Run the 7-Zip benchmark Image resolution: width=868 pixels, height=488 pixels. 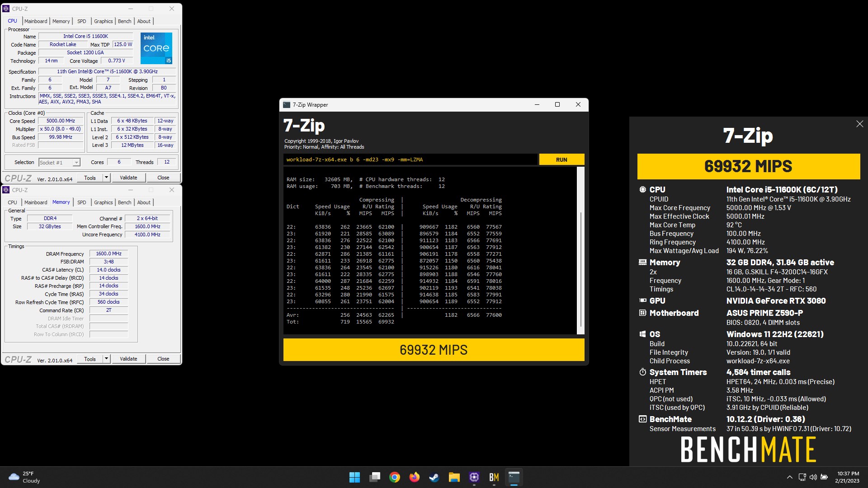(x=561, y=160)
